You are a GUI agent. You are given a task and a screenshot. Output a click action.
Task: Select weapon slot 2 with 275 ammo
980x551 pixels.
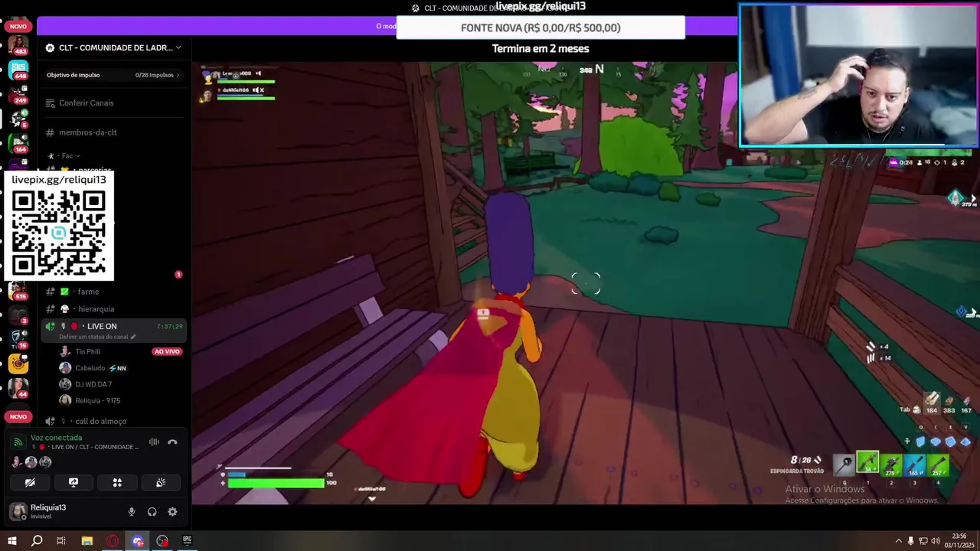[891, 465]
